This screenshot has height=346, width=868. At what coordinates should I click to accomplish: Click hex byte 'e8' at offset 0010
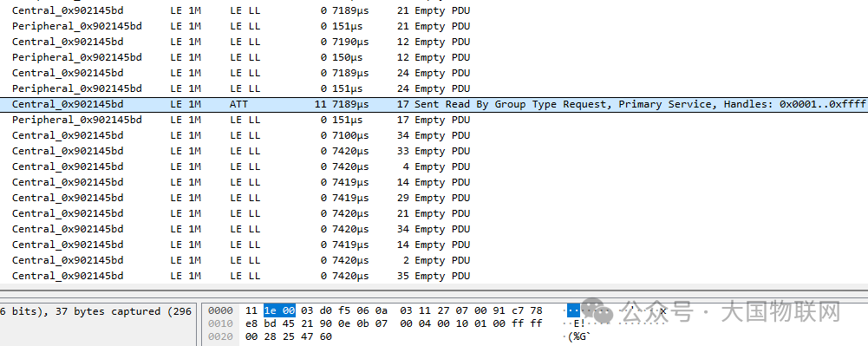click(251, 323)
